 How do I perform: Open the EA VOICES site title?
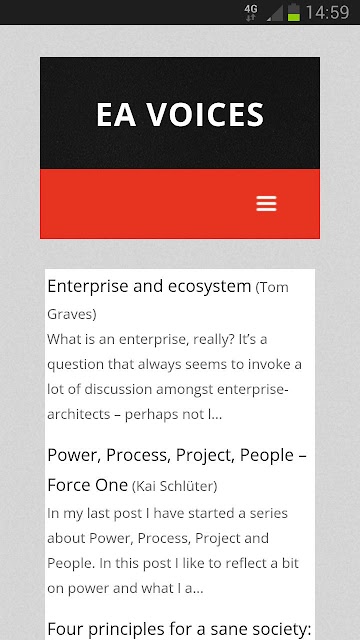click(x=180, y=114)
